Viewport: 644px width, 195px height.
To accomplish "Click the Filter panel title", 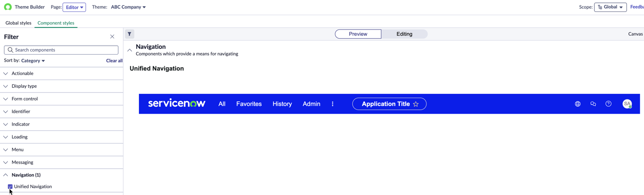I will (11, 37).
